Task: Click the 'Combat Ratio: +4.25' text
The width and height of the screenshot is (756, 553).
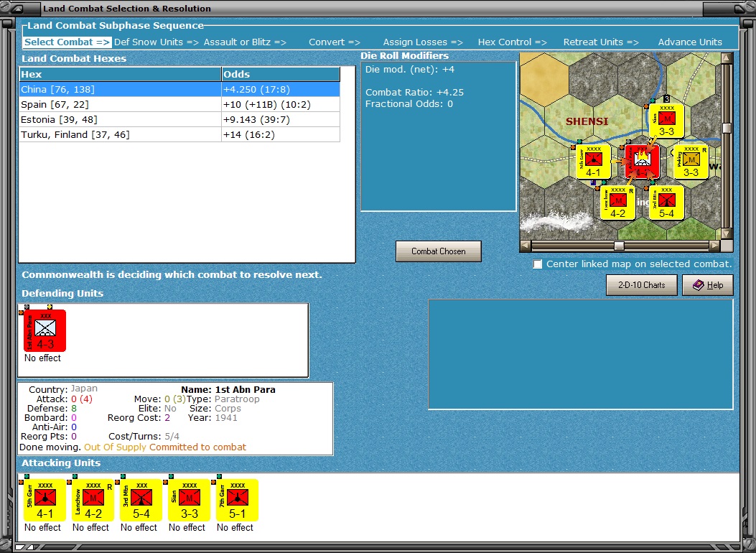Action: 414,92
